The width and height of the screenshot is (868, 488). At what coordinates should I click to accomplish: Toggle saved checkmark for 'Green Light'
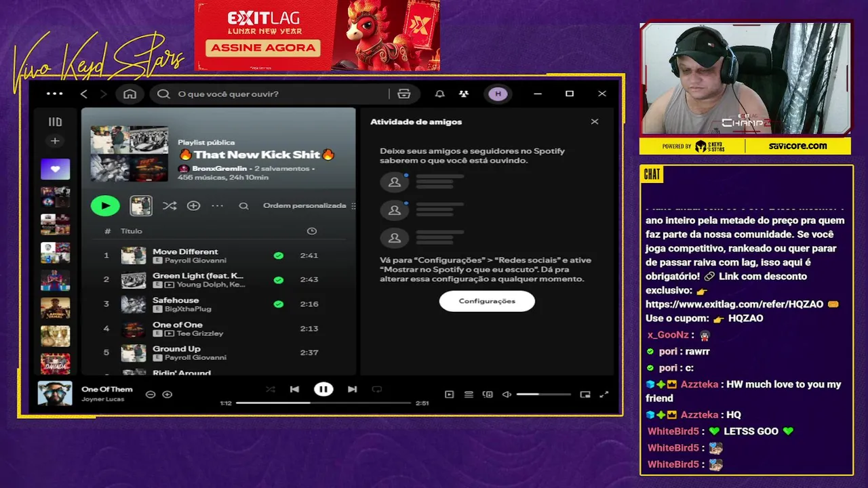click(278, 280)
